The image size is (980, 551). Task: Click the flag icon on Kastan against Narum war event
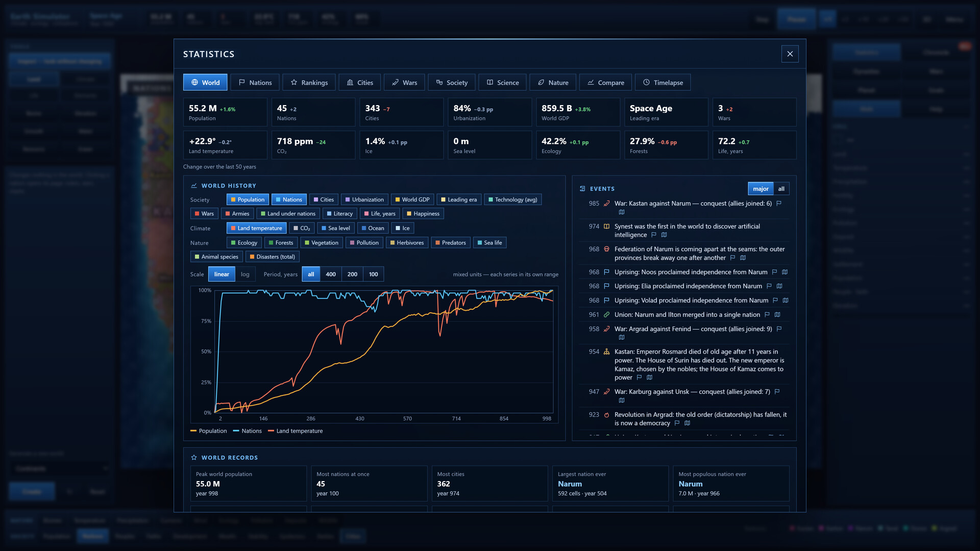[x=779, y=203]
